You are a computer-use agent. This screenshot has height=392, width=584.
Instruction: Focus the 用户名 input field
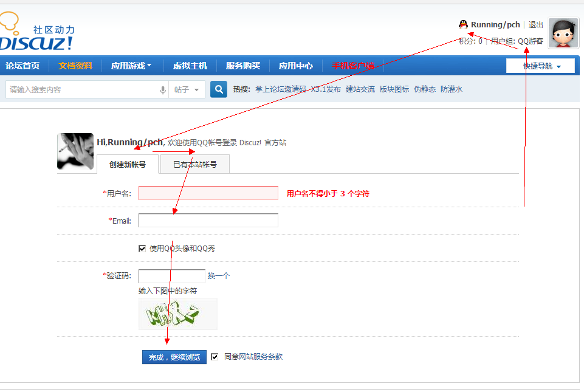(208, 193)
